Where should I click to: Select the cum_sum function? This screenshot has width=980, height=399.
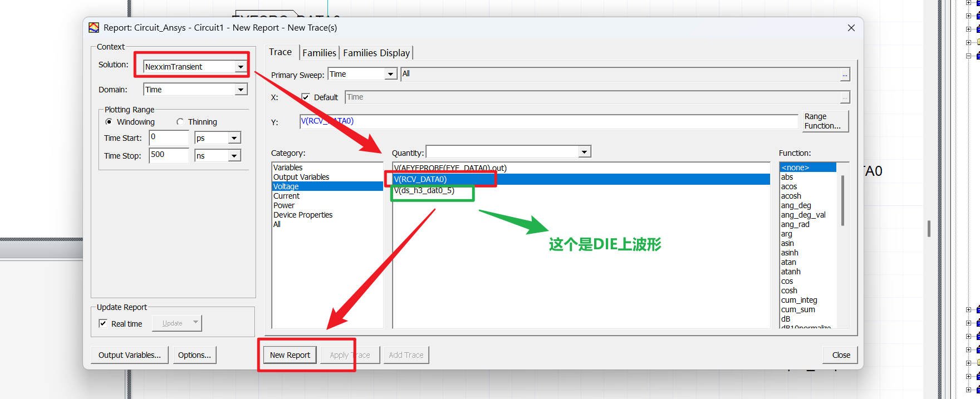click(807, 309)
